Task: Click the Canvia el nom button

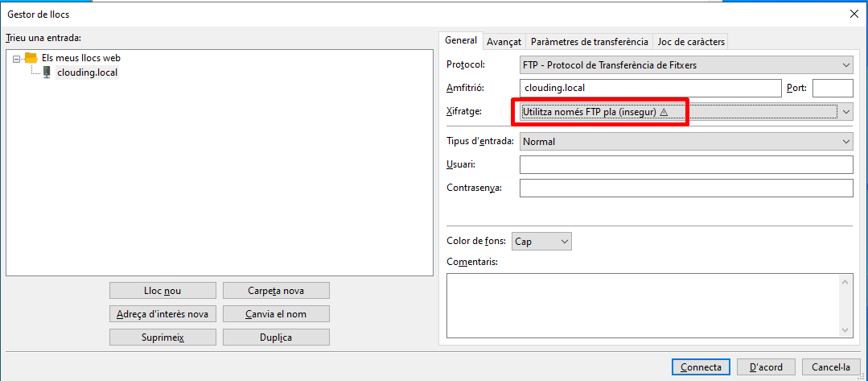Action: tap(276, 314)
